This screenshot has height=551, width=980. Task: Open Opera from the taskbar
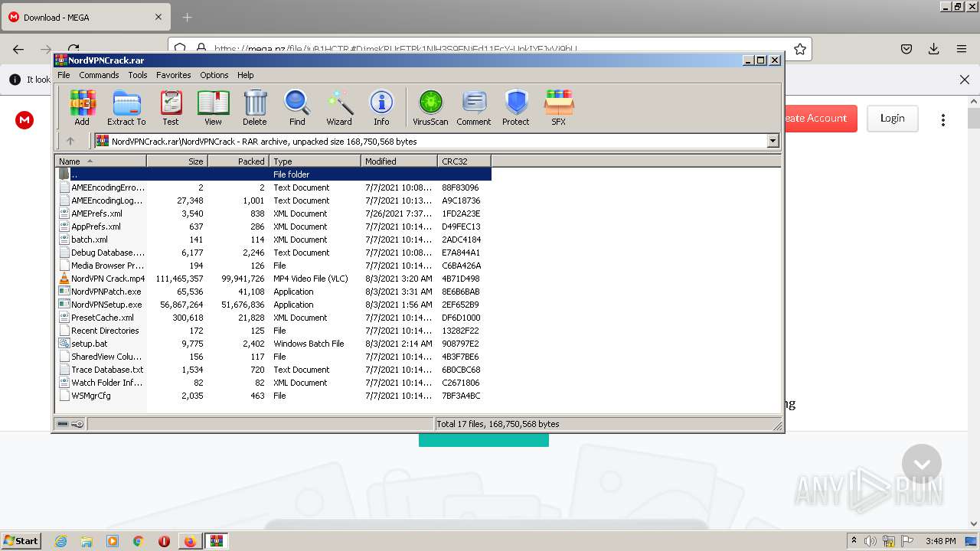pyautogui.click(x=164, y=541)
